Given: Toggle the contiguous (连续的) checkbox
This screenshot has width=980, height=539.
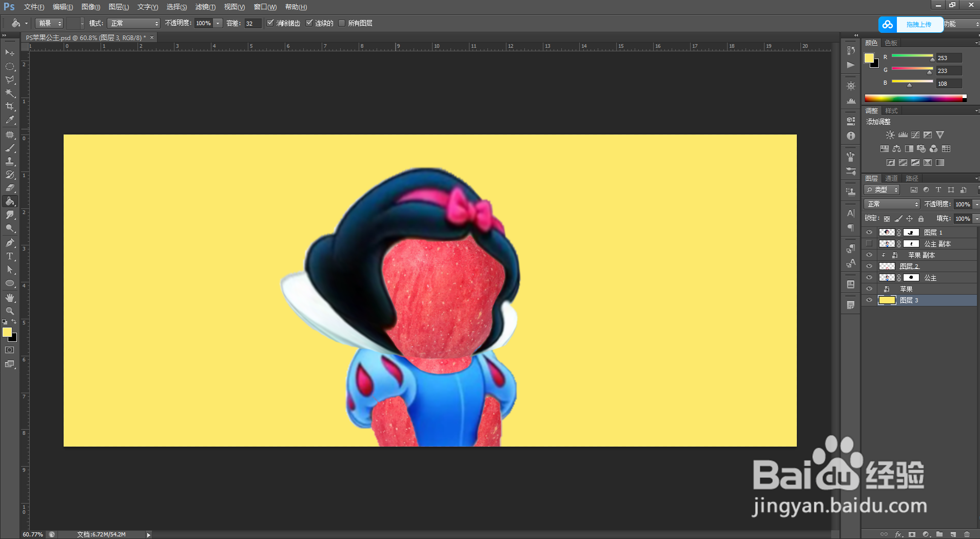Looking at the screenshot, I should point(309,23).
